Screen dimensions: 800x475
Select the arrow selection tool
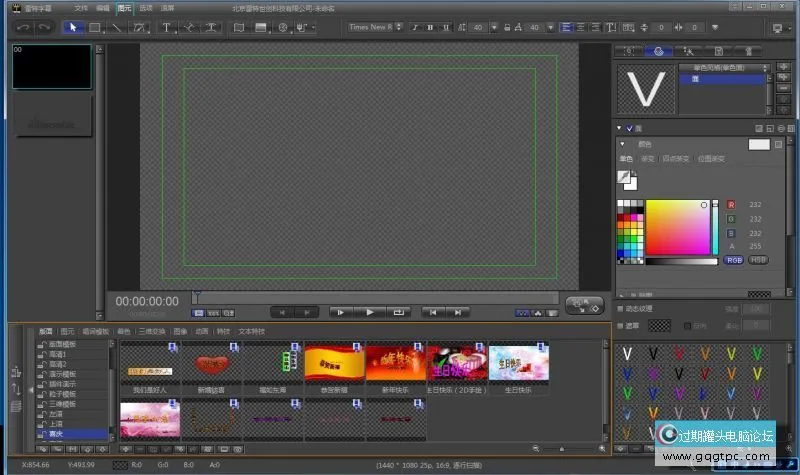(74, 27)
